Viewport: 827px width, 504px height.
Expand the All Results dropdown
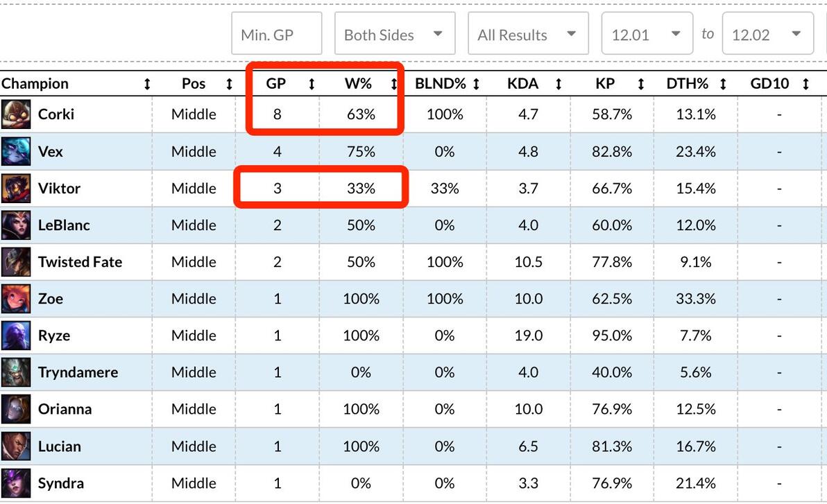point(527,34)
